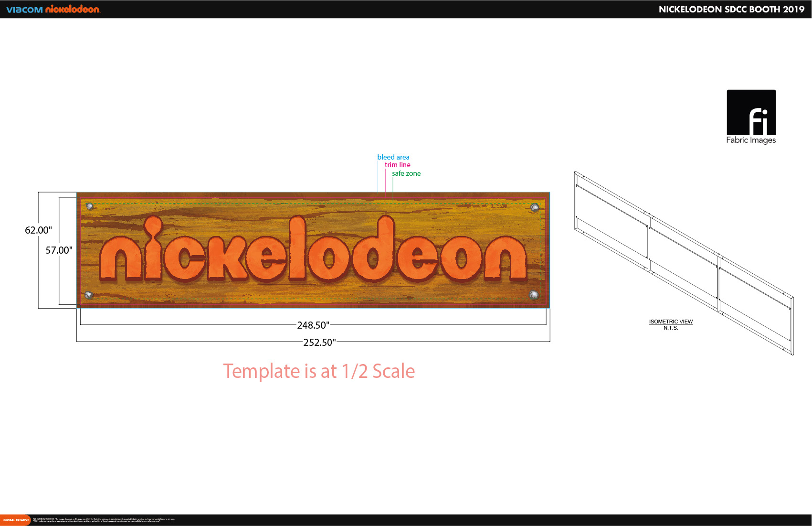This screenshot has height=526, width=812.
Task: Click the 'trim line' label
Action: 398,165
